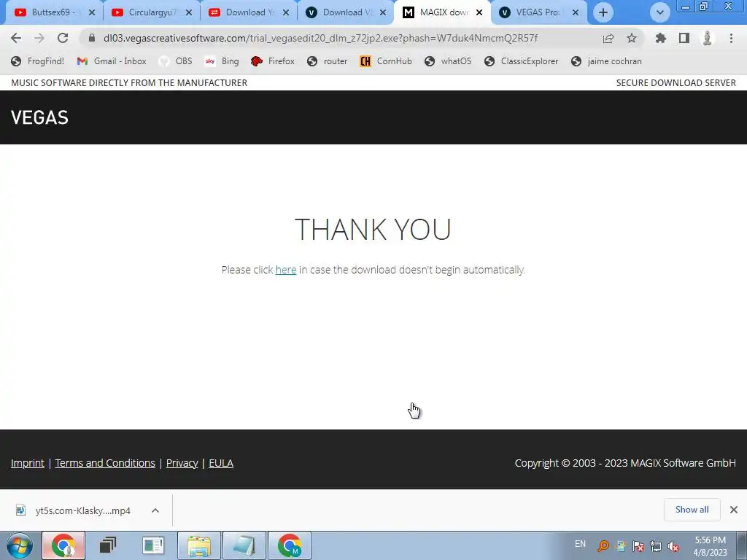View site security lock info
The width and height of the screenshot is (747, 560).
pos(92,38)
